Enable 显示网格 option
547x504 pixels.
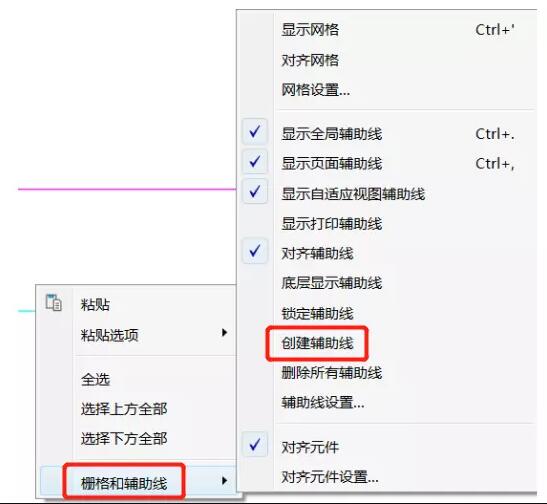click(310, 30)
